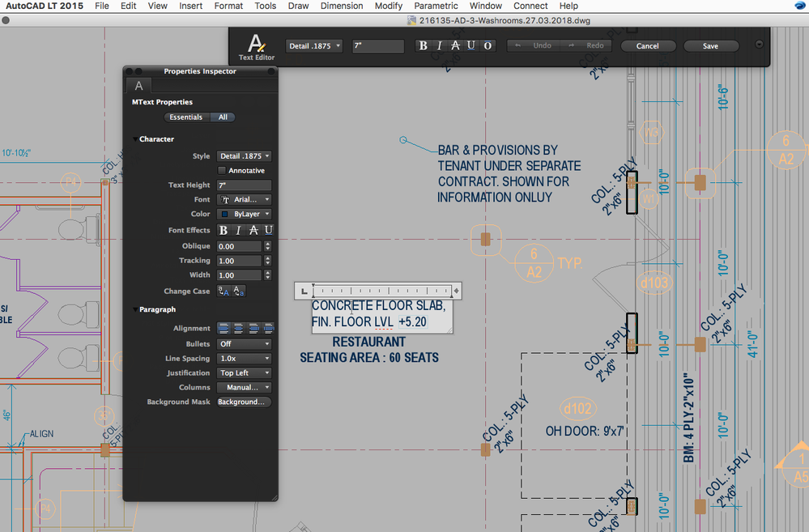Click Overline (O) in the Text Editor toolbar
The image size is (809, 532).
pos(488,46)
